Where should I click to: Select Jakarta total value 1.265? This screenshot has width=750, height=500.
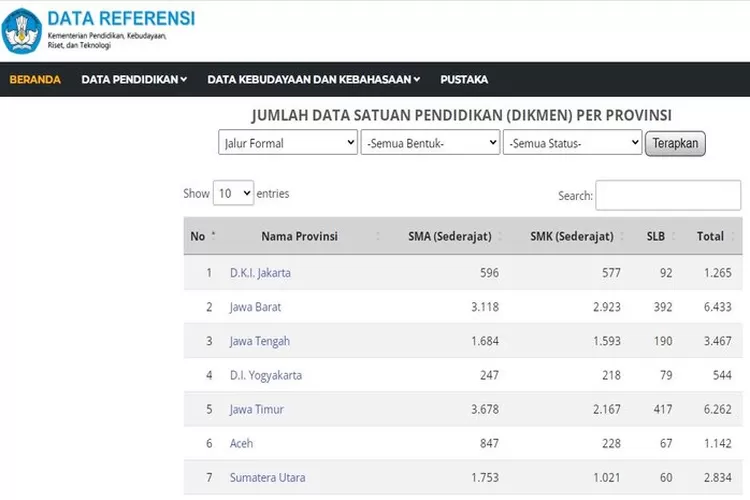(x=717, y=273)
